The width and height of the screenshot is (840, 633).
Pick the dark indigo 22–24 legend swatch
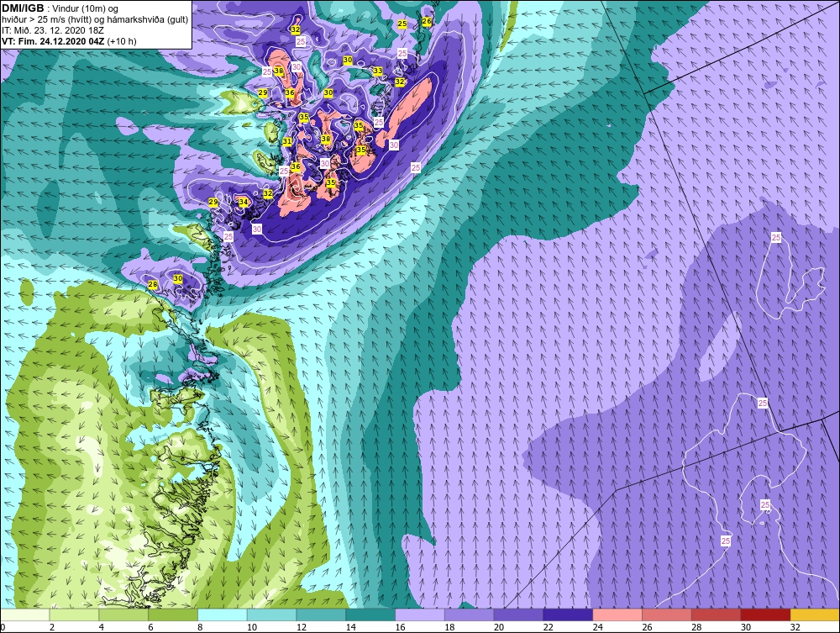(568, 615)
